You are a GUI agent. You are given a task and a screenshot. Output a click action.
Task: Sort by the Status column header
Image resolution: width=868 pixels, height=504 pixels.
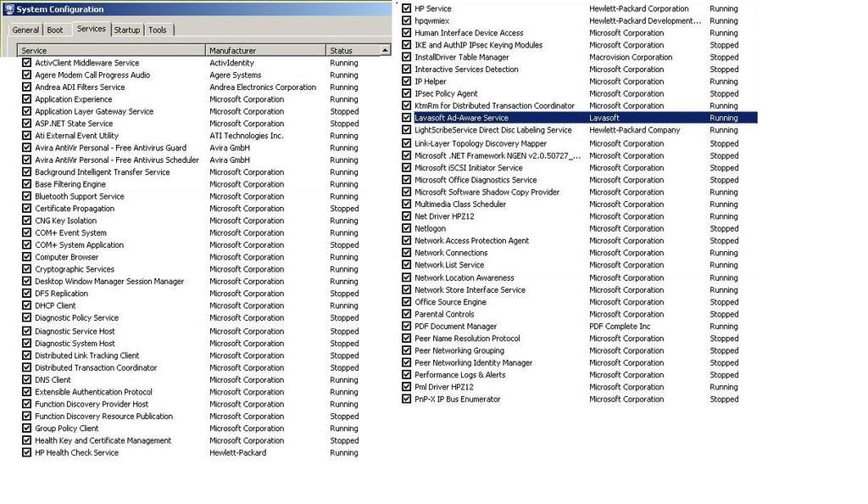point(352,50)
